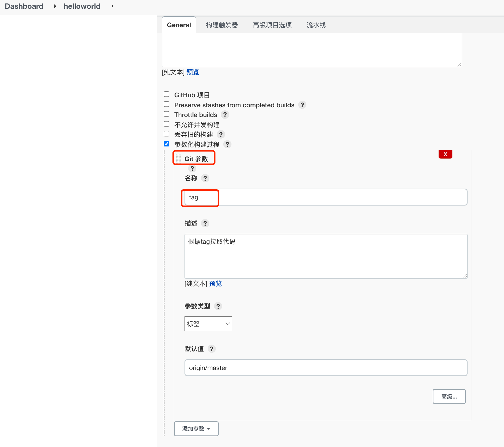Click 预览 link under top description box
504x447 pixels.
coord(193,72)
